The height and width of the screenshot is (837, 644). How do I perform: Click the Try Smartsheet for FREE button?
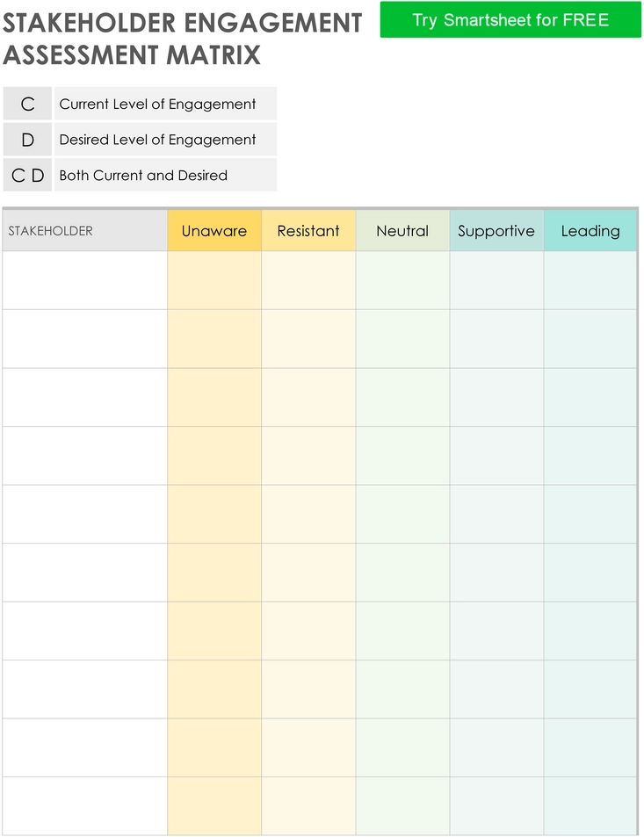click(x=510, y=19)
